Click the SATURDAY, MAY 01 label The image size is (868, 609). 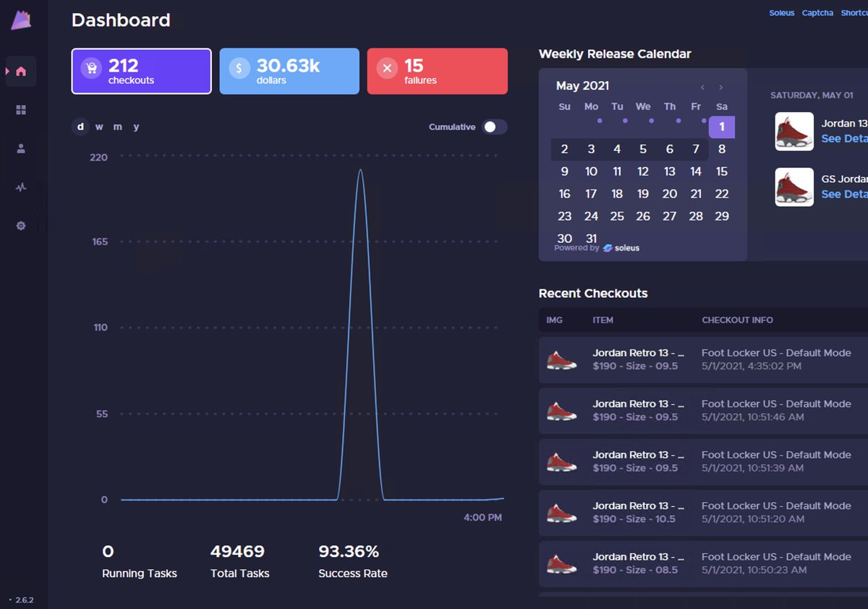pos(812,95)
